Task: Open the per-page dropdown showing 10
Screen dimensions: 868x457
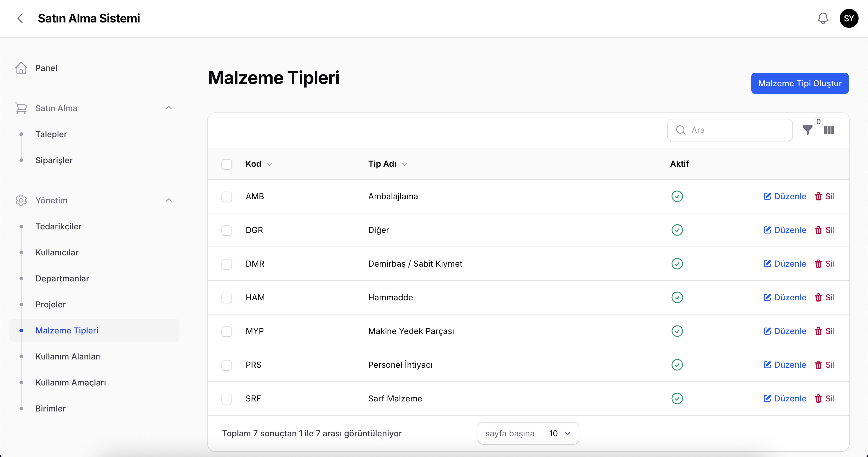Action: [559, 433]
